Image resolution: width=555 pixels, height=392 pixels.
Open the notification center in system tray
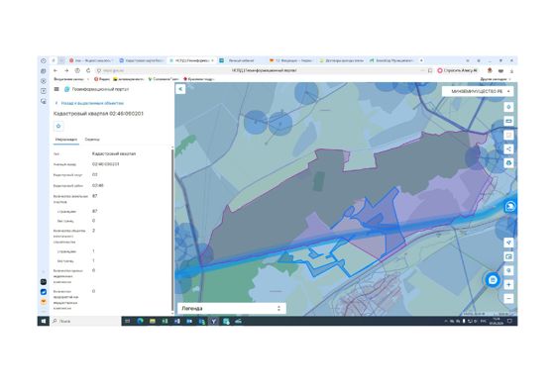coord(510,321)
